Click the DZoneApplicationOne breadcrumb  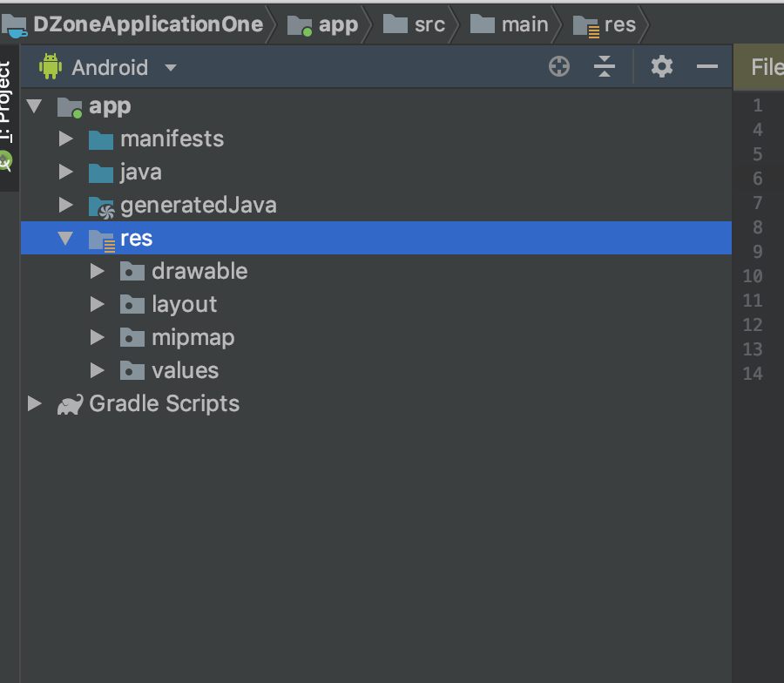[x=148, y=24]
